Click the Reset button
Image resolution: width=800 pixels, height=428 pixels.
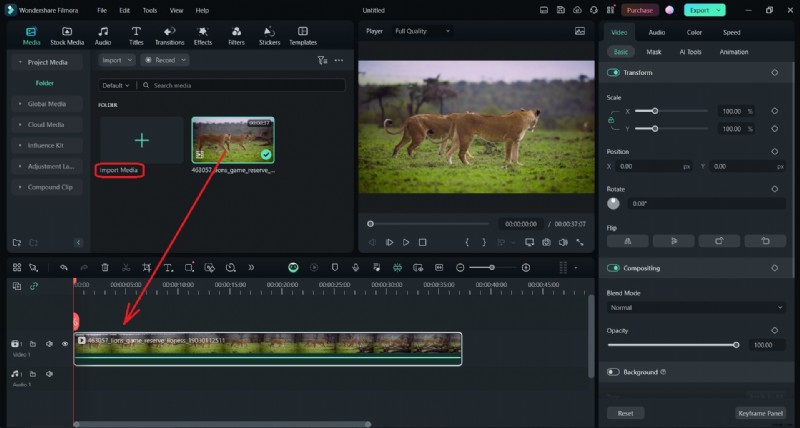626,413
